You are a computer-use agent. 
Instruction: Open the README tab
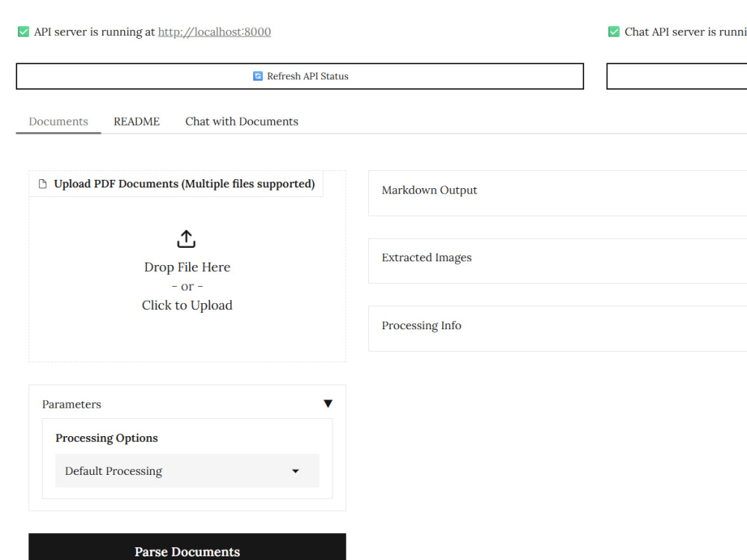coord(137,122)
